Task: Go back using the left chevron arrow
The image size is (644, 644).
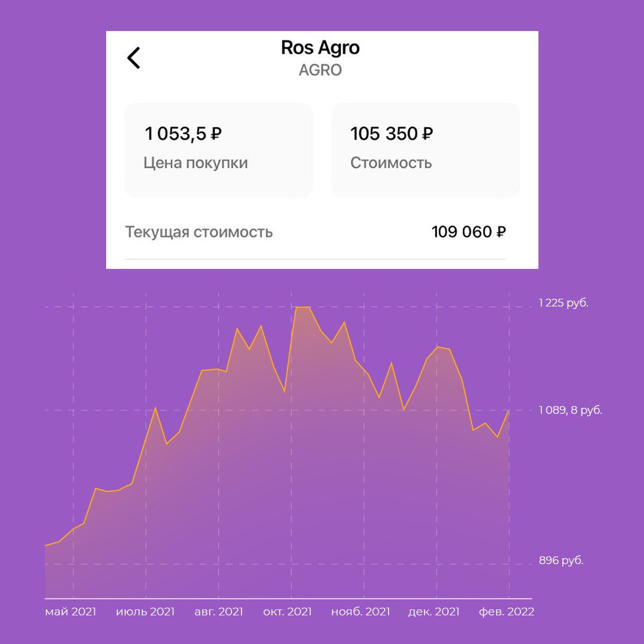Action: coord(134,57)
